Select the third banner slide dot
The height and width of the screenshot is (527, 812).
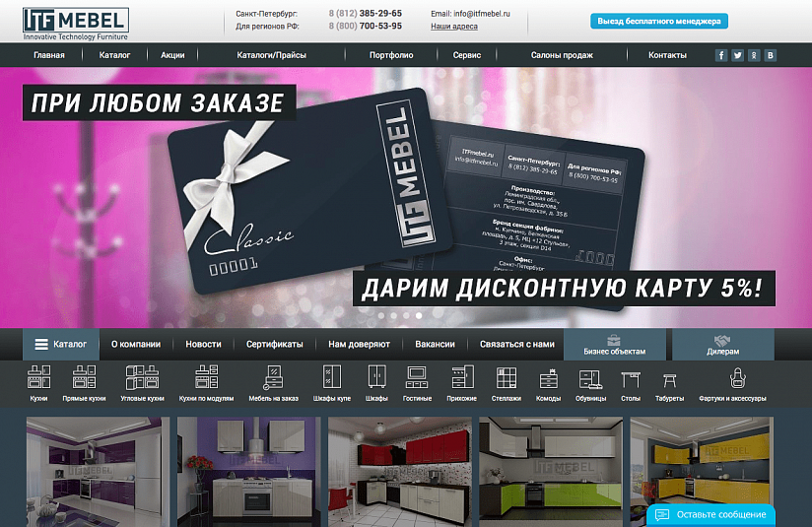[x=406, y=315]
